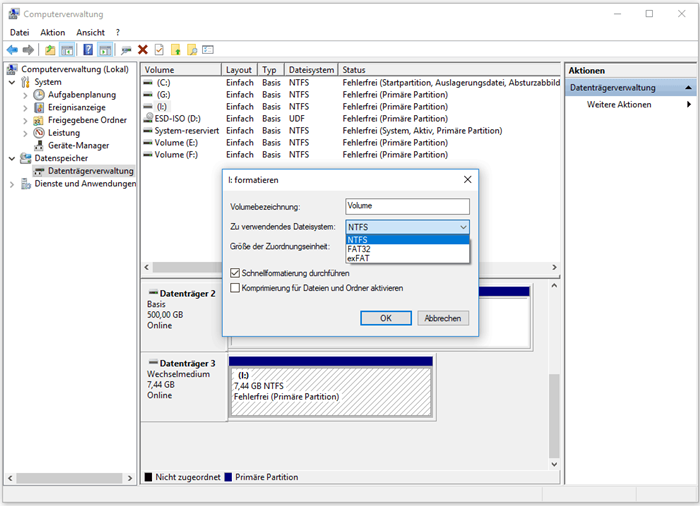Click the red X delete icon
Screen dimensions: 700x506
click(x=143, y=50)
